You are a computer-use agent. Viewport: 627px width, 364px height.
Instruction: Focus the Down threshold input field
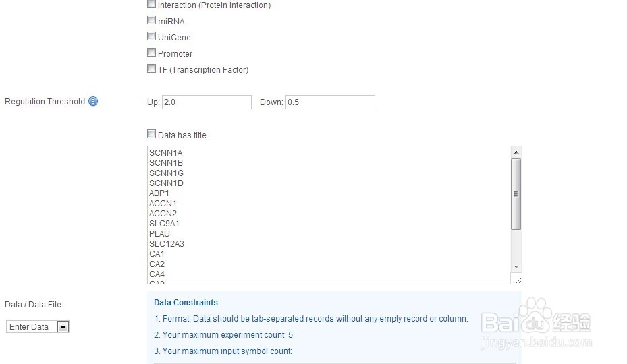330,102
